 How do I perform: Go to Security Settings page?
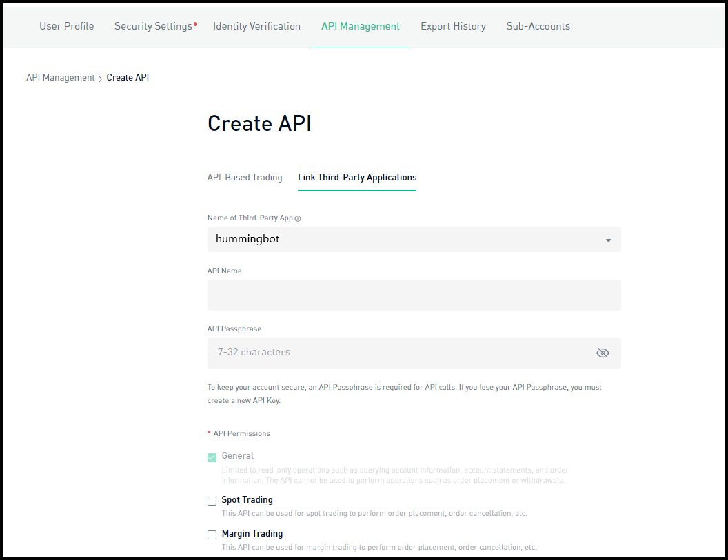click(153, 26)
